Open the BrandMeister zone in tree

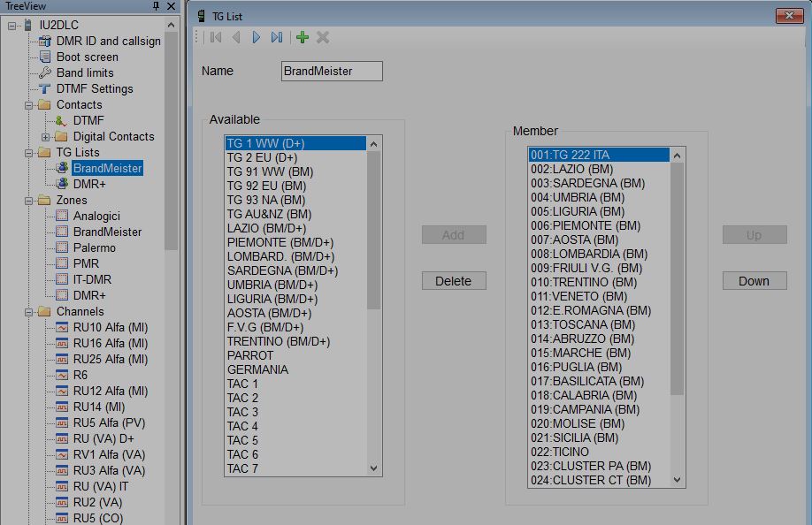click(107, 232)
